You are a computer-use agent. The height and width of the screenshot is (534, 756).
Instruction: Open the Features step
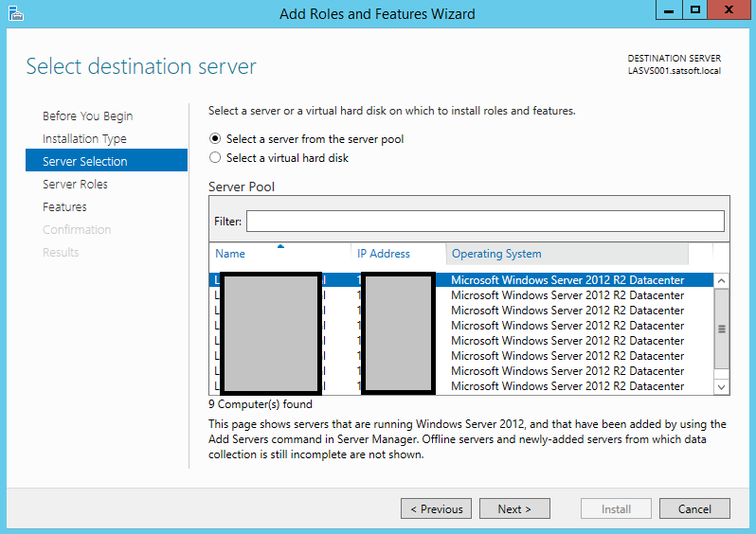point(64,206)
